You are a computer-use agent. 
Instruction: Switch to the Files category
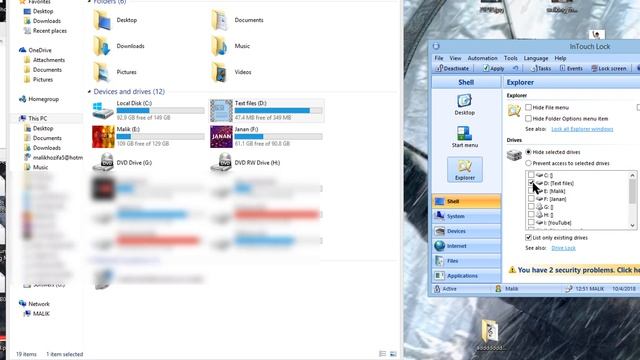click(x=467, y=261)
